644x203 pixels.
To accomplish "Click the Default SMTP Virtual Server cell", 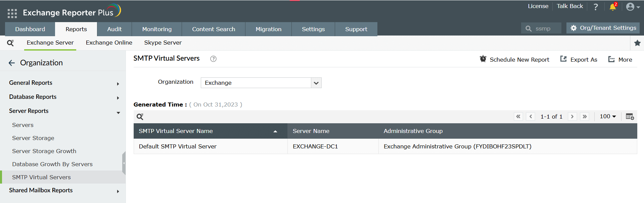I will click(x=211, y=146).
